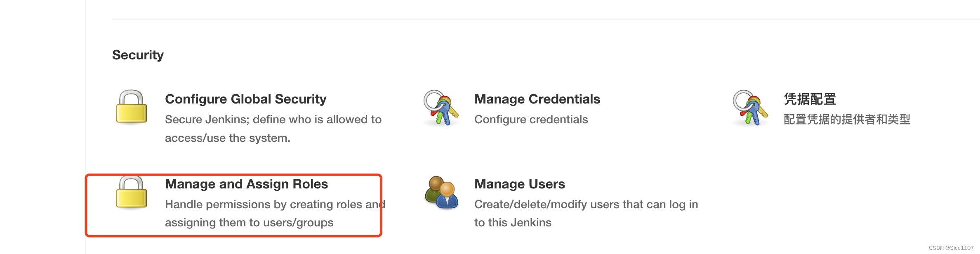
Task: Click the Manage Credentials keyring icon
Action: coord(441,108)
